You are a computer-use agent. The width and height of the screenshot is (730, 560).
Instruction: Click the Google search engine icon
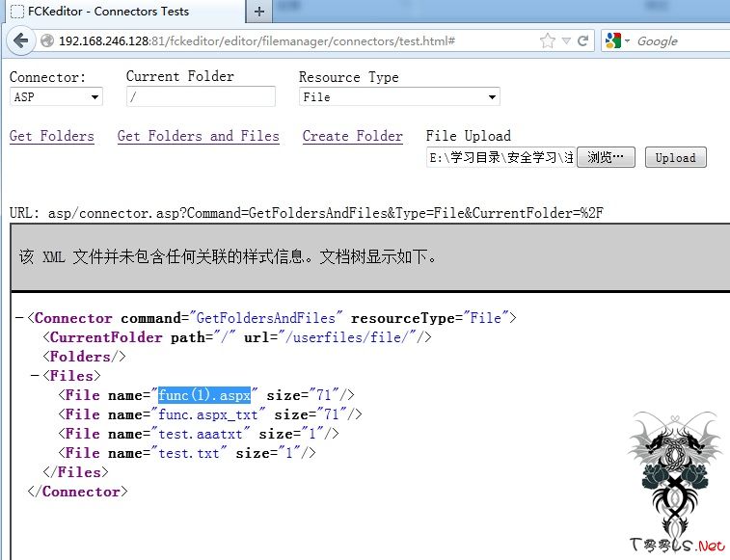pos(613,41)
